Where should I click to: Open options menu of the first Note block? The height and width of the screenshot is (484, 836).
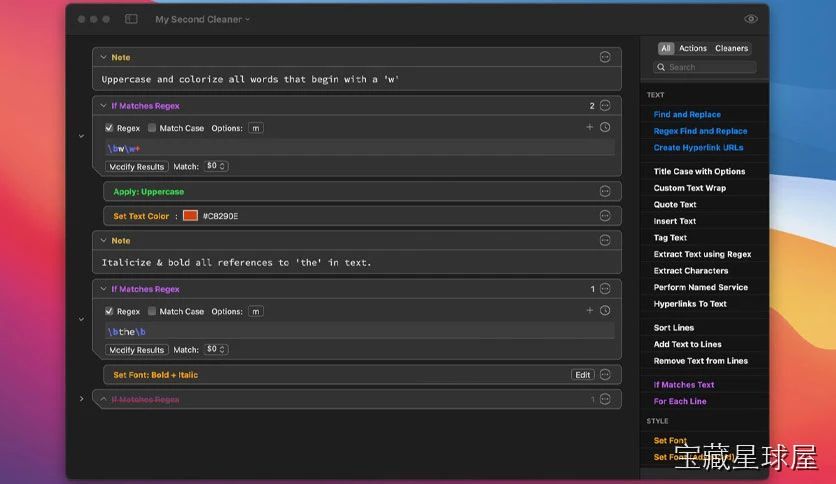click(x=605, y=57)
